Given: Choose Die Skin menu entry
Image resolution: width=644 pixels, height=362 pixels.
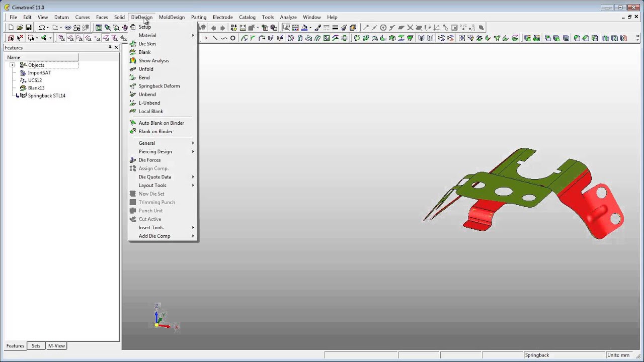Looking at the screenshot, I should click(163, 44).
